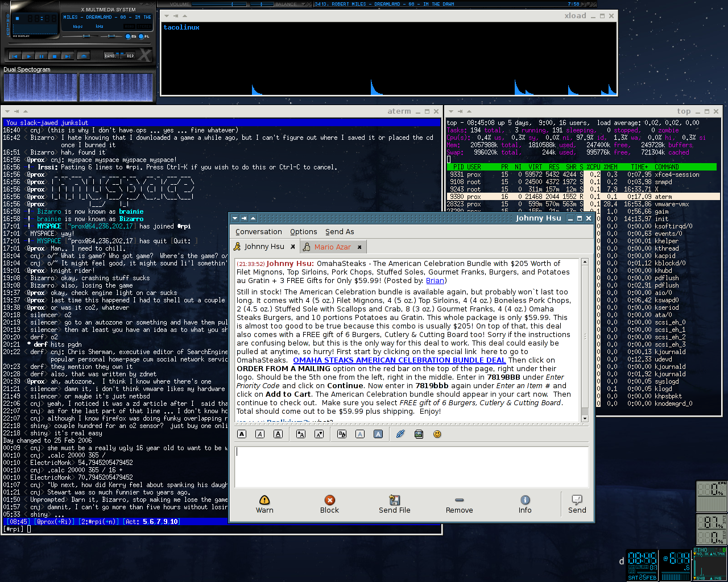Screen dimensions: 728x582
Task: Click the internet time beats dock applet
Action: click(675, 565)
